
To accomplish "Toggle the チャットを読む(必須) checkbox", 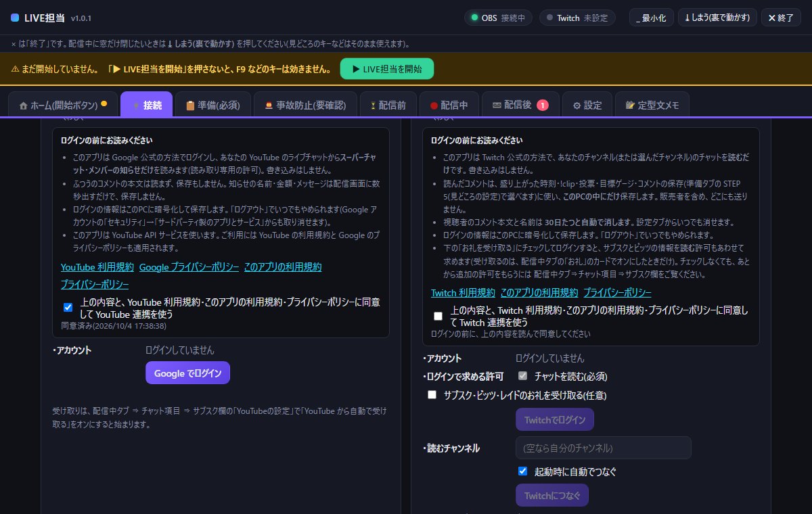I will [x=522, y=376].
